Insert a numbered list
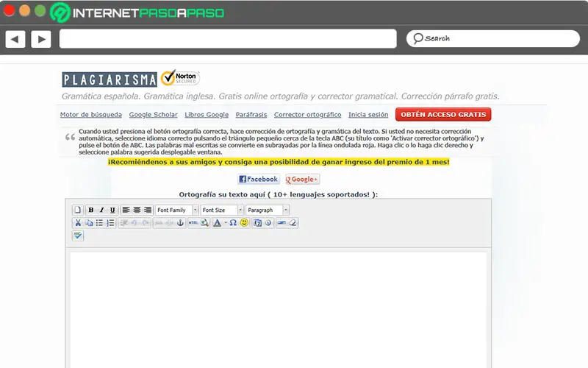 tap(110, 223)
